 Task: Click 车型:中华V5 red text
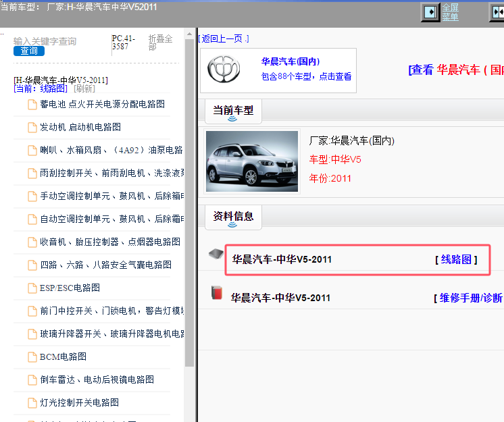[335, 159]
